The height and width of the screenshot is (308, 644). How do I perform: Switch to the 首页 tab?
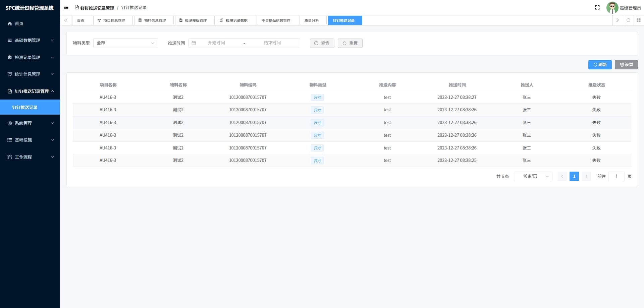pos(82,20)
